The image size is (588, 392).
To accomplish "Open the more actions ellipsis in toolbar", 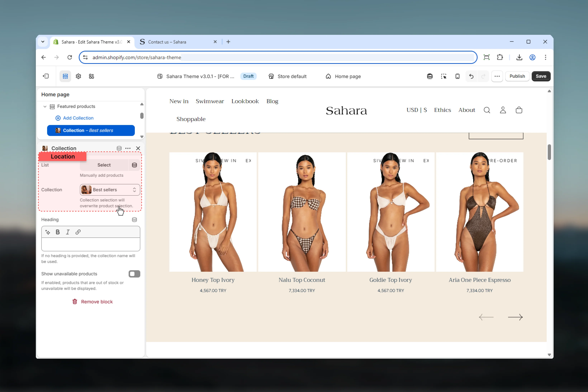I will pyautogui.click(x=497, y=76).
